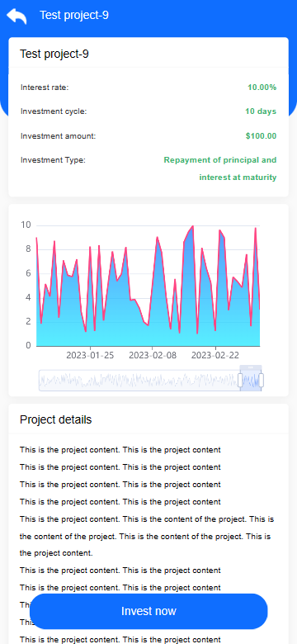This screenshot has height=644, width=297.
Task: Click the $100.00 investment amount value
Action: [262, 136]
